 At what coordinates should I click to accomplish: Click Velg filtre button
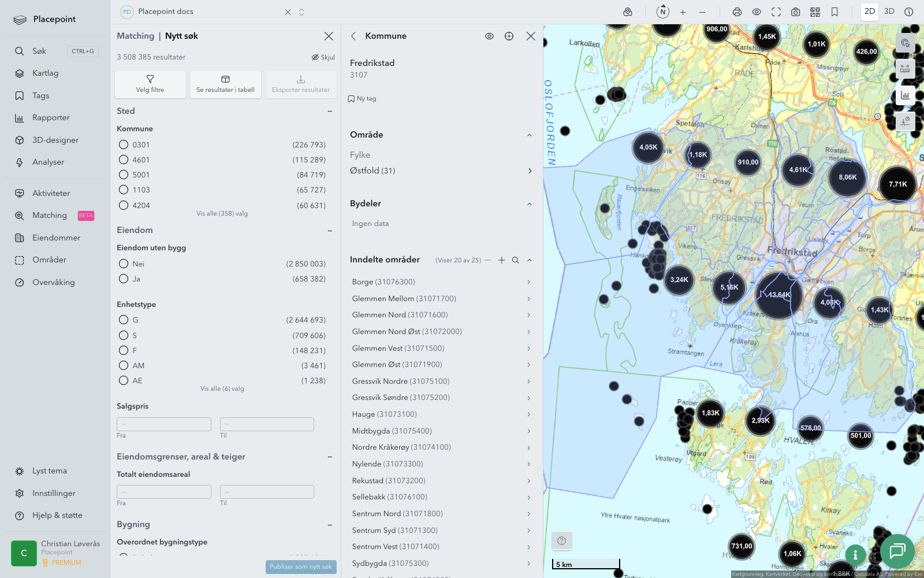click(150, 84)
